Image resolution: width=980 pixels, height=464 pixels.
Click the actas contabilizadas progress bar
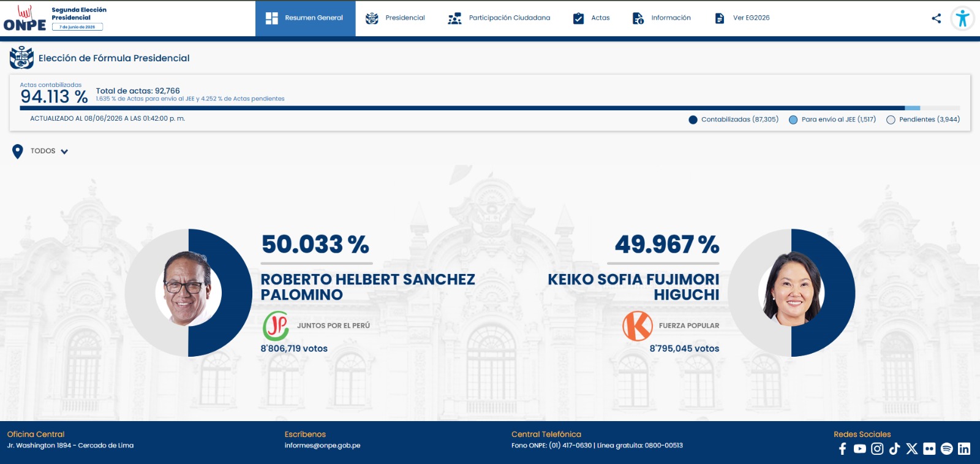[x=490, y=108]
